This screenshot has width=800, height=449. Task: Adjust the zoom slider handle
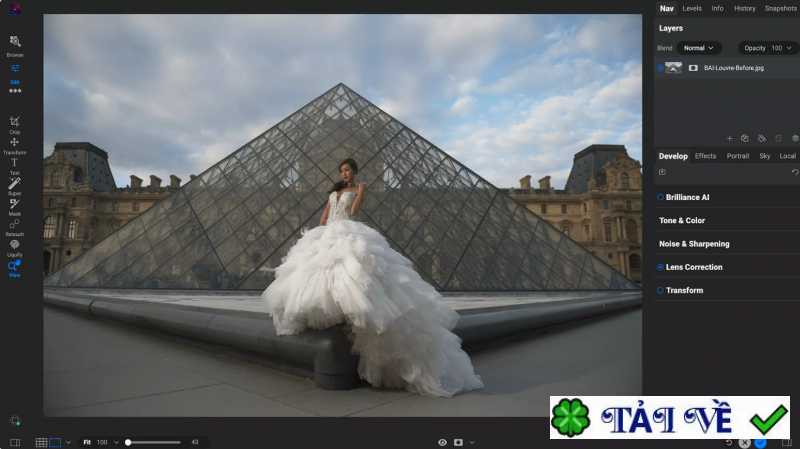coord(128,442)
